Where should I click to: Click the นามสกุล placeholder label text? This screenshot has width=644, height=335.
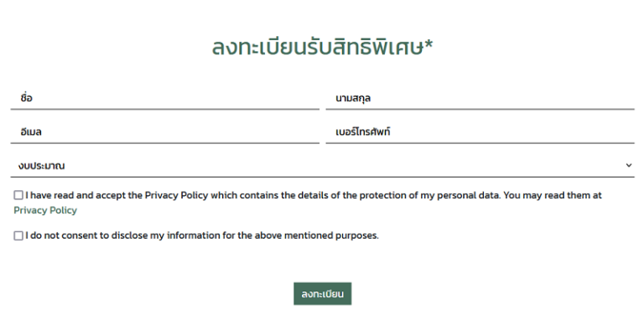pyautogui.click(x=353, y=98)
